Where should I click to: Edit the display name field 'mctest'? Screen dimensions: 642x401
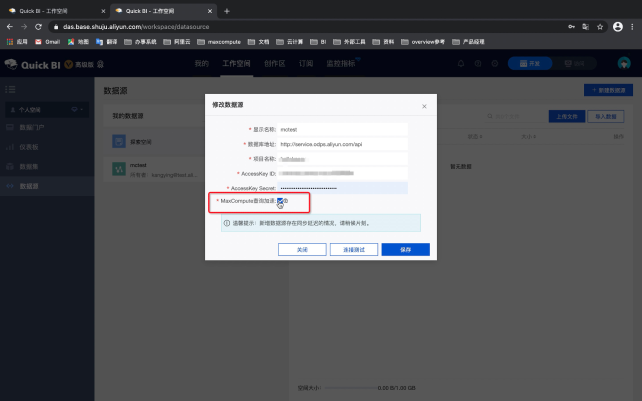(x=342, y=129)
